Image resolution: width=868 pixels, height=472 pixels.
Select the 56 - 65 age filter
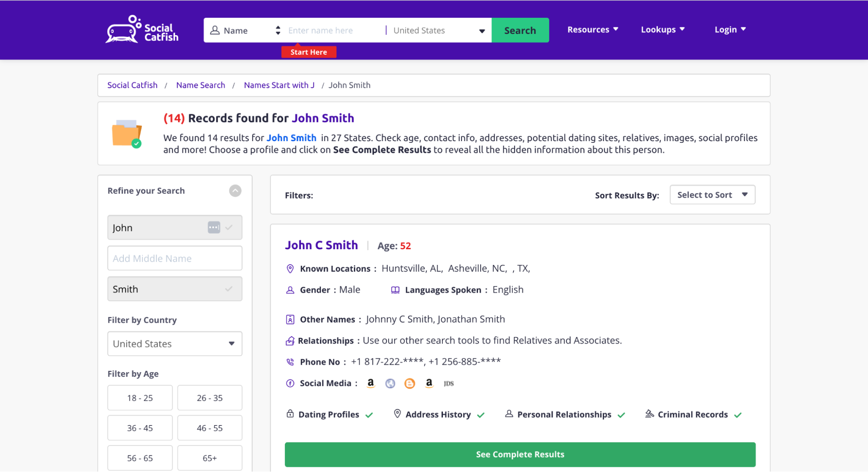[140, 458]
